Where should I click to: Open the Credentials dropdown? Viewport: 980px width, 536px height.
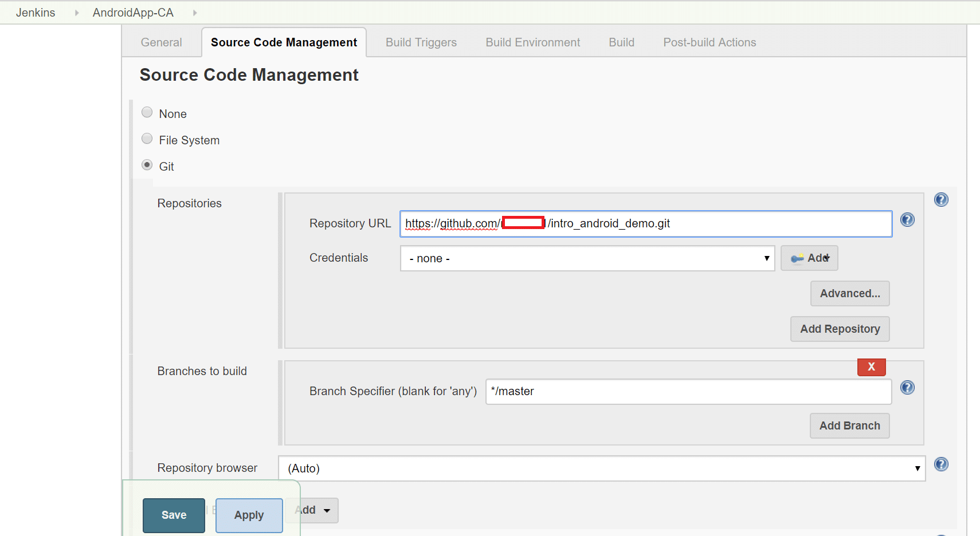pyautogui.click(x=587, y=258)
